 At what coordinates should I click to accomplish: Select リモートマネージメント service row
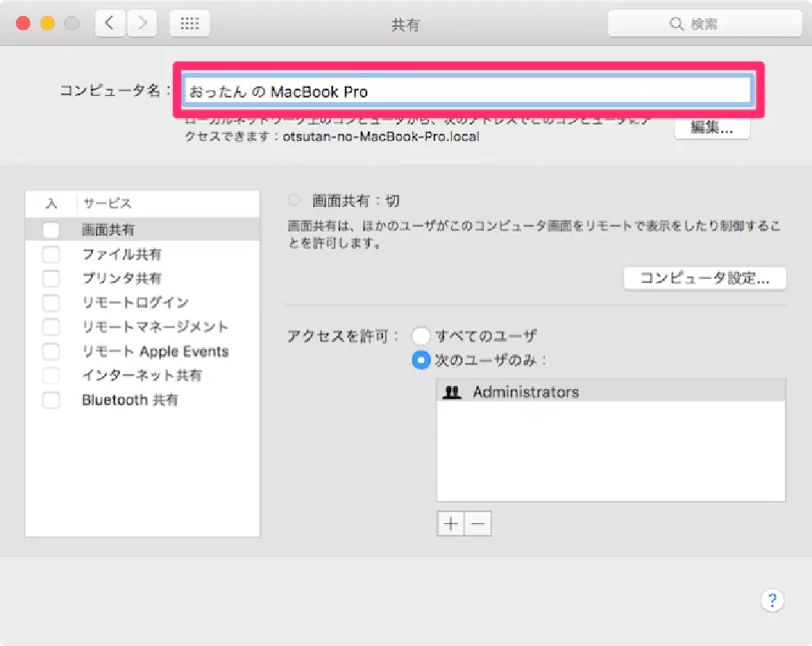pos(155,327)
